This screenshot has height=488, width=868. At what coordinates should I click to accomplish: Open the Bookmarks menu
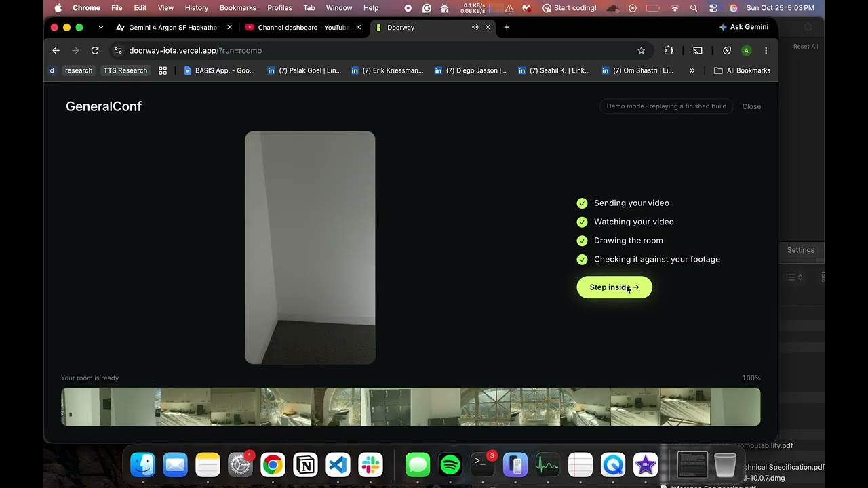(x=238, y=8)
